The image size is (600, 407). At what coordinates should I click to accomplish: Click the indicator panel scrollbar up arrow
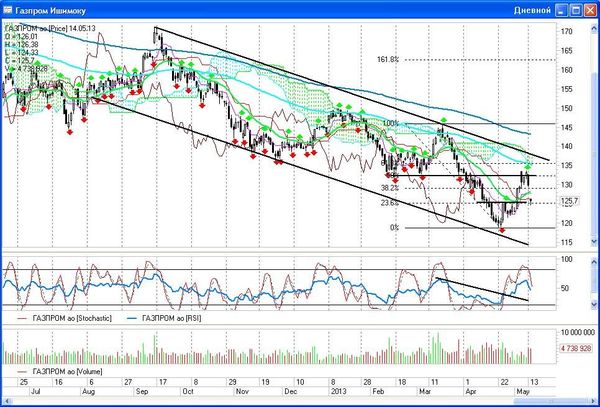[594, 262]
